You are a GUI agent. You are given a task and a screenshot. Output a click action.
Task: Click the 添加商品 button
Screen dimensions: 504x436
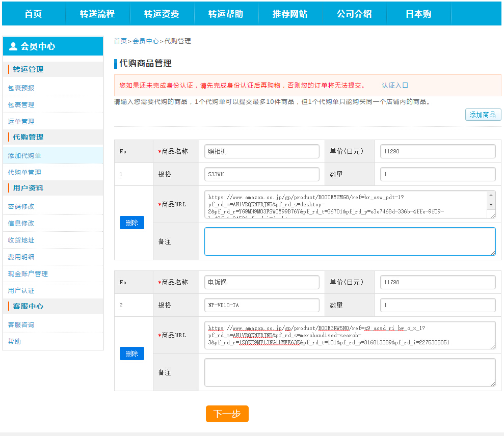(483, 115)
